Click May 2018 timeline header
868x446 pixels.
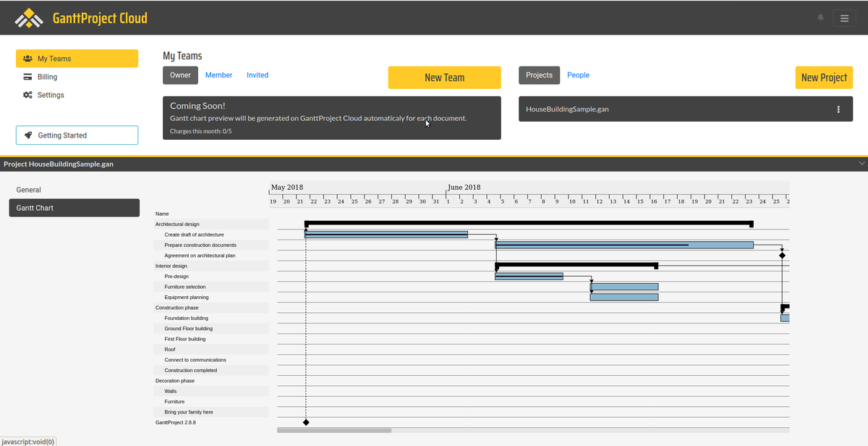click(x=287, y=188)
